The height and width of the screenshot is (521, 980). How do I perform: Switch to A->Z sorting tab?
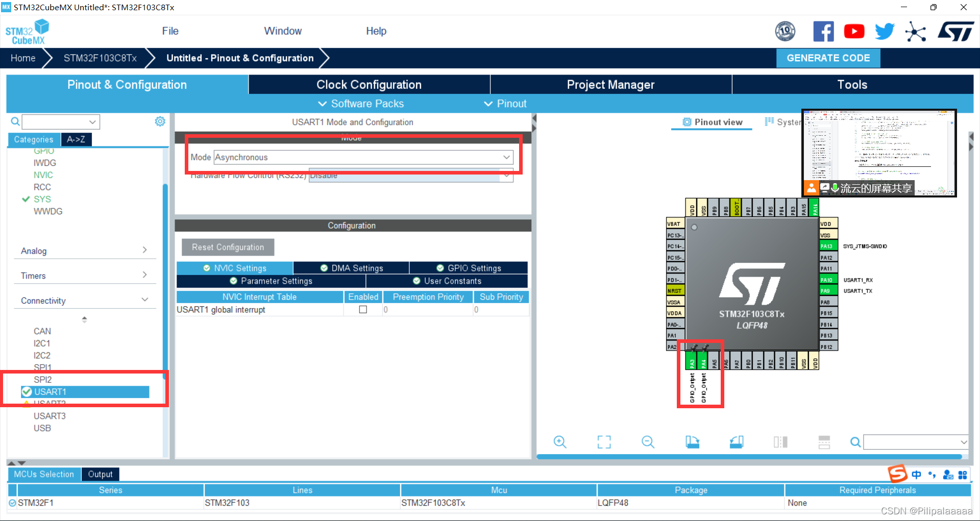[76, 139]
